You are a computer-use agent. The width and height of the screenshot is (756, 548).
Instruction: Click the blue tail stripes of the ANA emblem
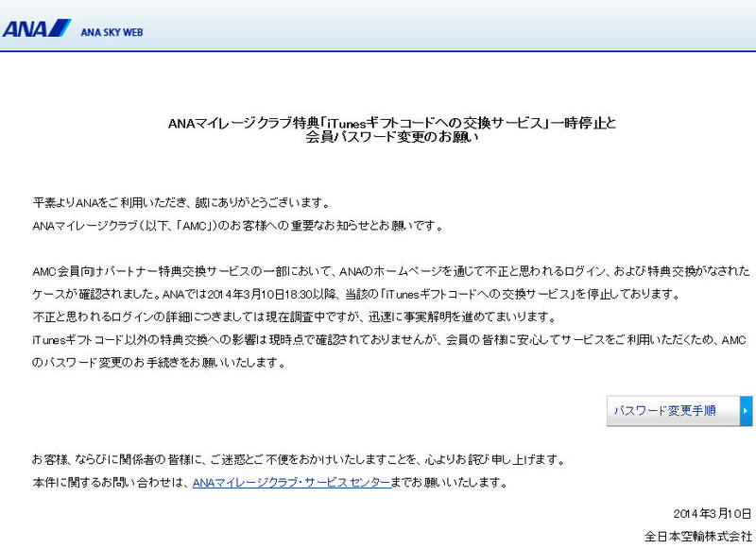click(60, 26)
